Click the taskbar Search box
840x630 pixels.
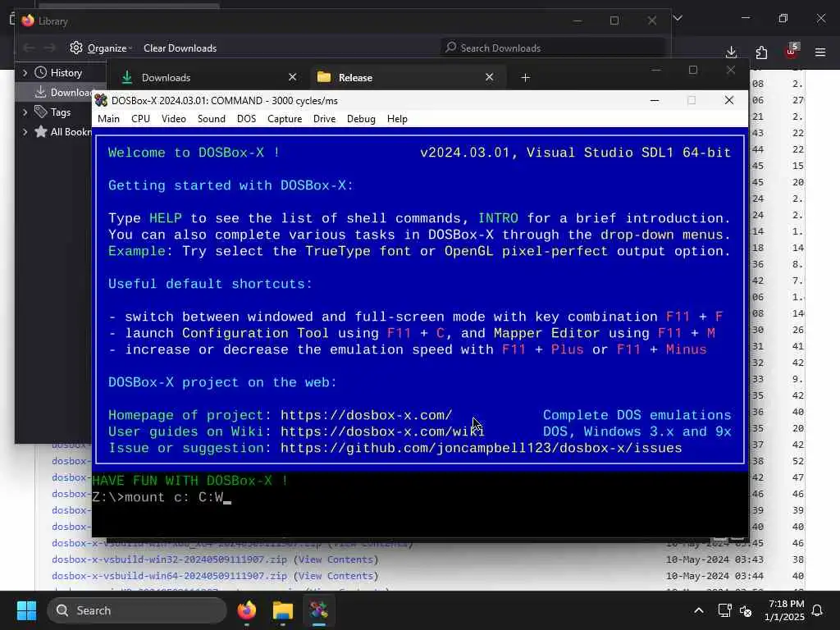click(x=137, y=610)
